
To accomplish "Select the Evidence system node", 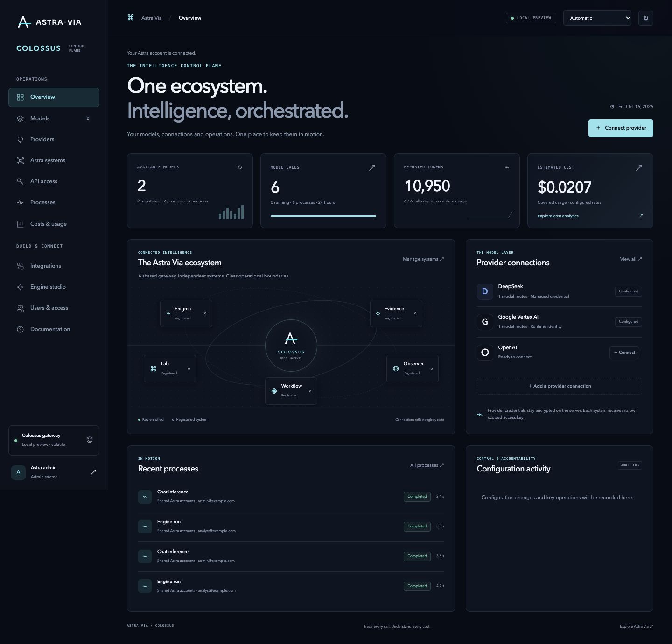I will [x=396, y=313].
